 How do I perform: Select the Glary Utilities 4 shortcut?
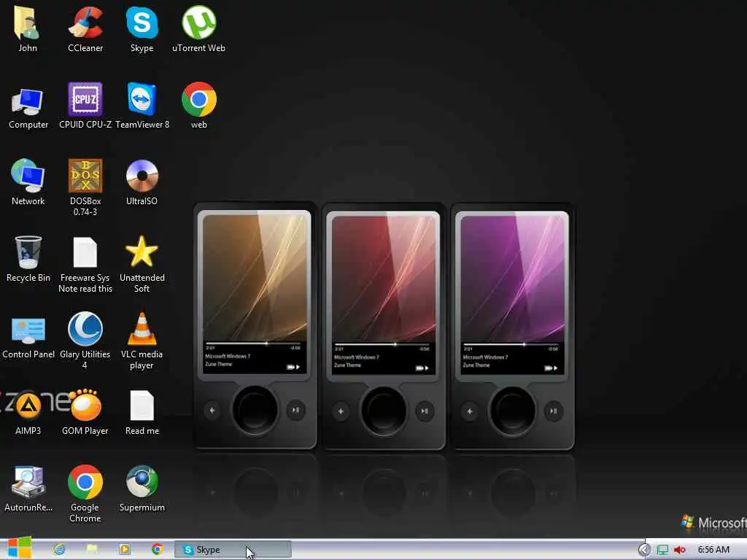point(85,341)
